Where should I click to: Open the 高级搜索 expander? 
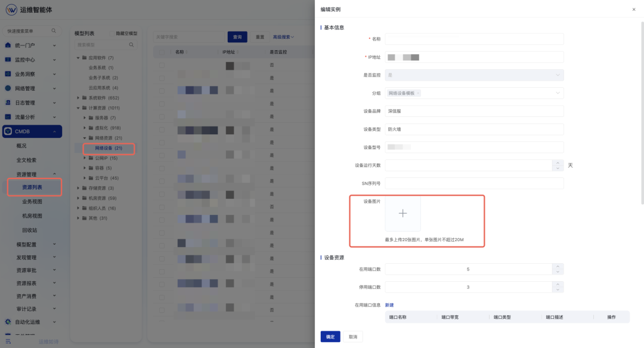point(283,37)
